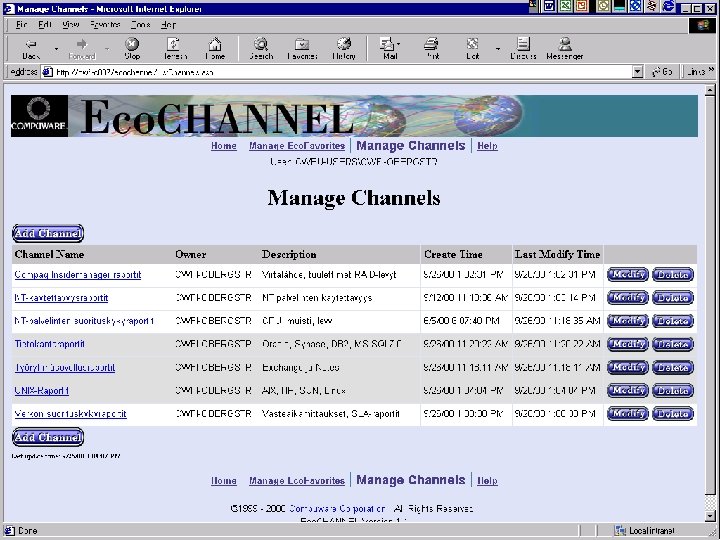This screenshot has height=540, width=720.
Task: Delete the Työryhmäsovellusraportit channel
Action: click(673, 367)
